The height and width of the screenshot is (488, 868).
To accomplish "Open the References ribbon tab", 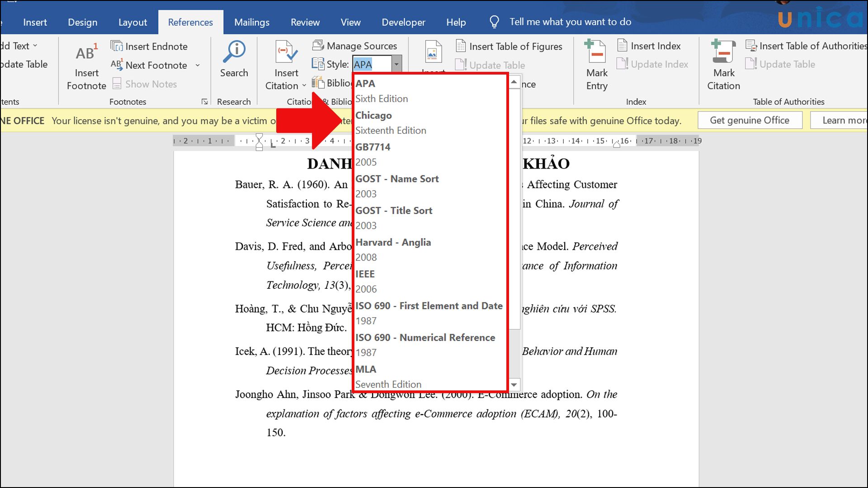I will [x=190, y=22].
